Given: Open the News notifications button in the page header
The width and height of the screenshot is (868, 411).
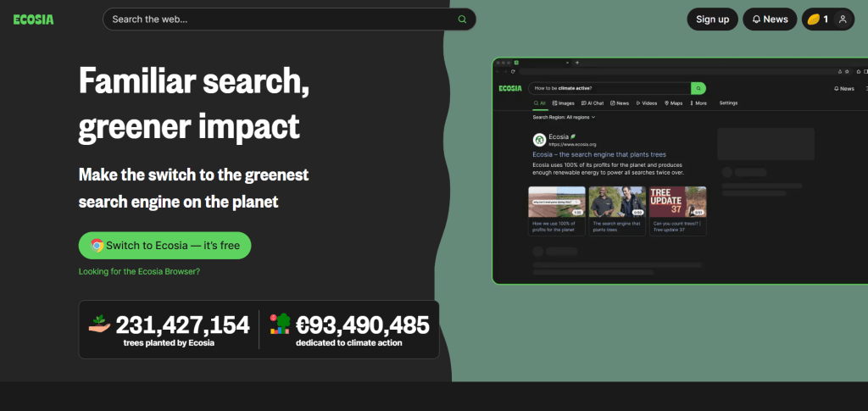Looking at the screenshot, I should [x=770, y=19].
